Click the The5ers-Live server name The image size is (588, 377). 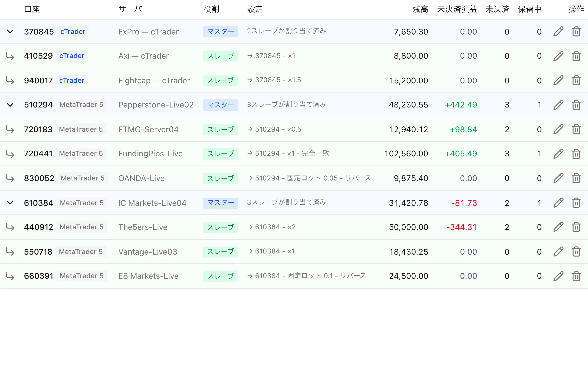point(143,227)
